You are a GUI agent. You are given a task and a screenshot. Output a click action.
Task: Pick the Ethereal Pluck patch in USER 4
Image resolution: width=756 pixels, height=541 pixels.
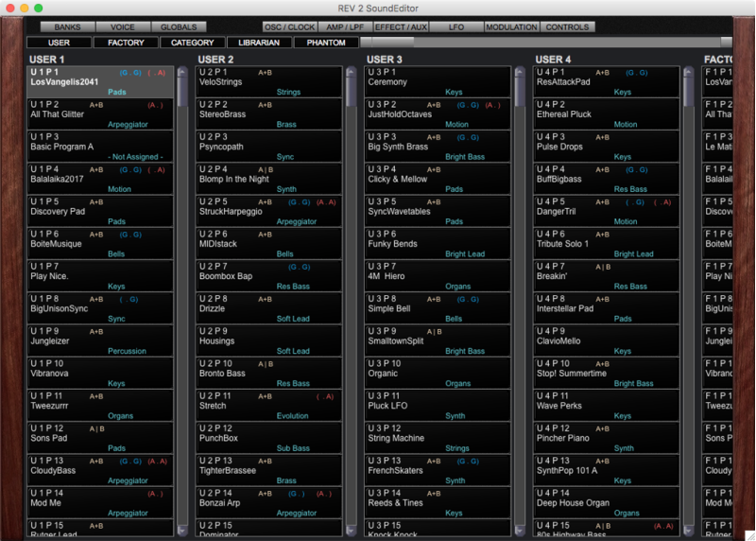coord(605,114)
